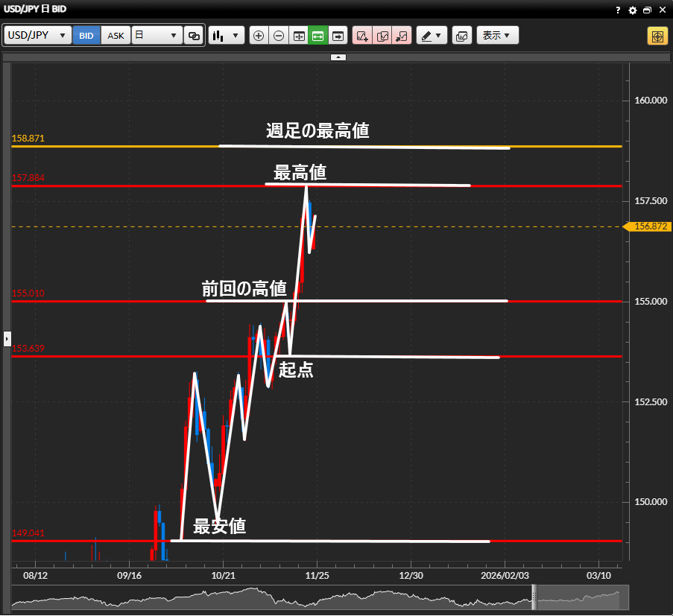The width and height of the screenshot is (673, 616).
Task: Open the 日 timeframe dropdown
Action: point(157,36)
